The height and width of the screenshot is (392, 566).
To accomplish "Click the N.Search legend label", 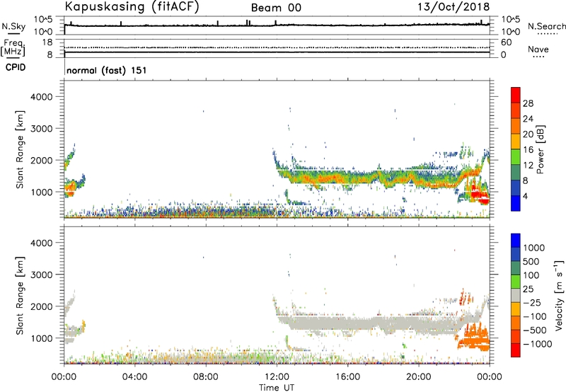I will click(546, 26).
